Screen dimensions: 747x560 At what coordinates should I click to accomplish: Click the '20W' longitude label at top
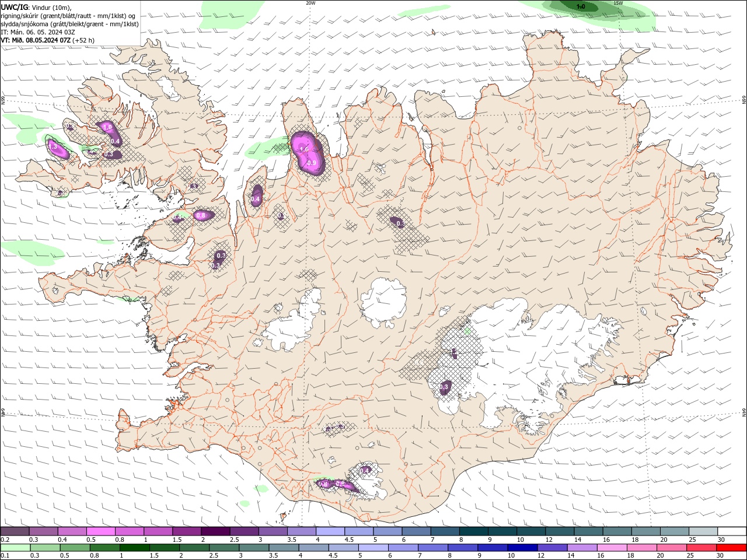pos(310,3)
